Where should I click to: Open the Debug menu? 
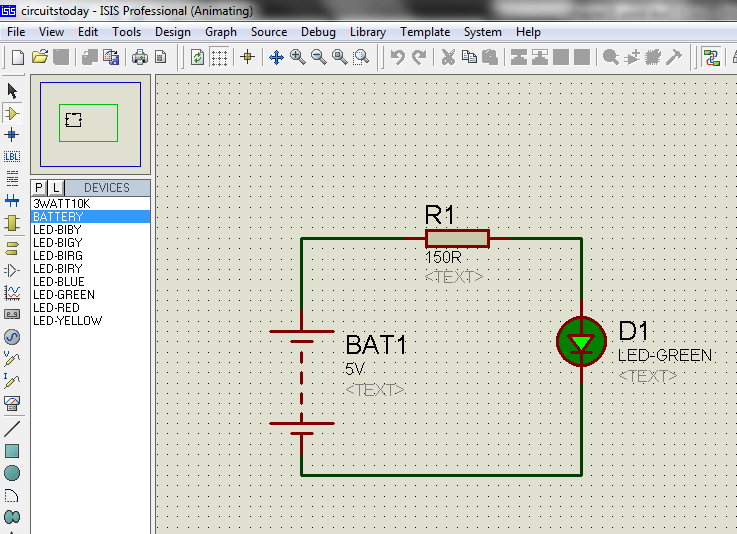(318, 32)
